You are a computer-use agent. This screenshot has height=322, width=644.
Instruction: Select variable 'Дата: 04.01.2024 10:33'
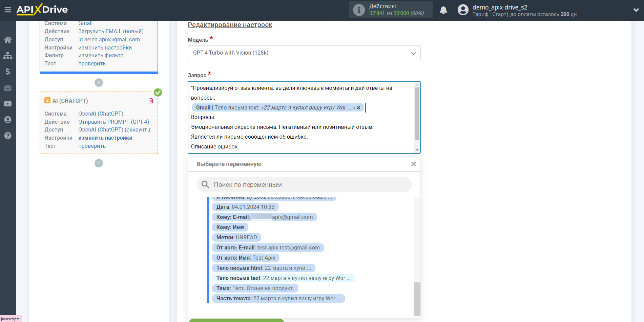(x=246, y=207)
